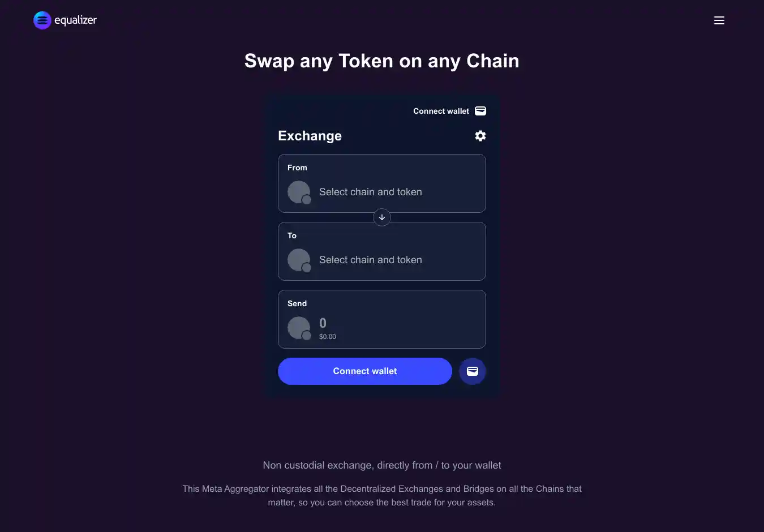Click the Swap any Token headline
This screenshot has height=532, width=764.
point(382,61)
